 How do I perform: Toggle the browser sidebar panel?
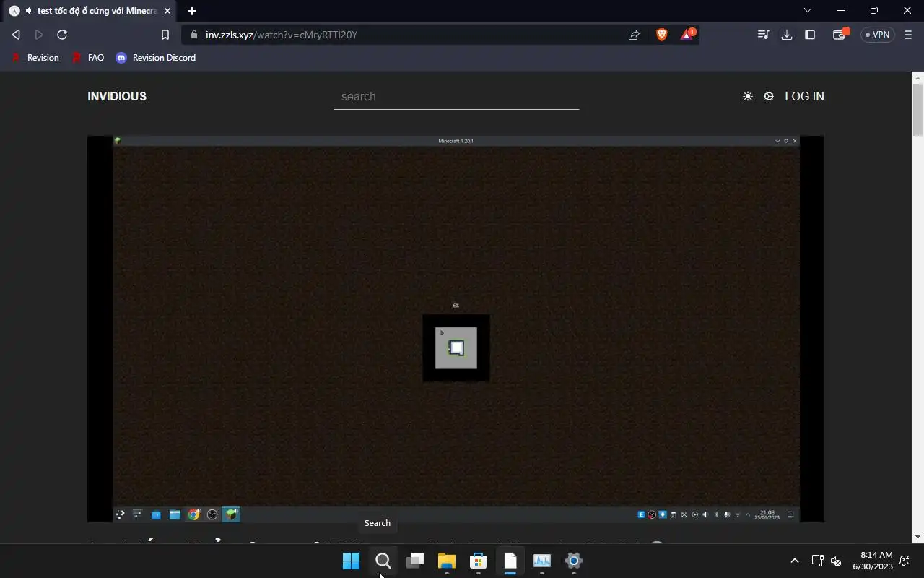pos(810,35)
